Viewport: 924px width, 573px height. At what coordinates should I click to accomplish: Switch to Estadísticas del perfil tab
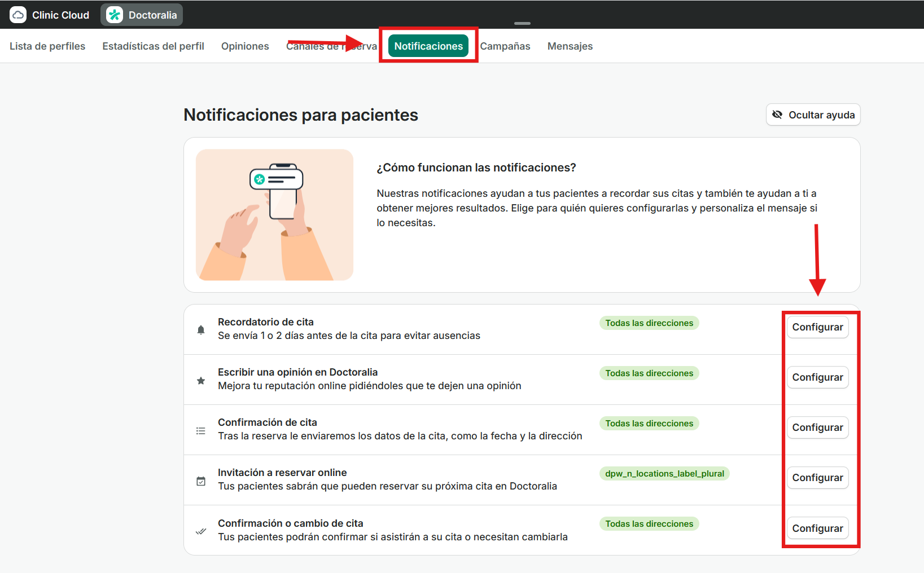click(x=153, y=46)
